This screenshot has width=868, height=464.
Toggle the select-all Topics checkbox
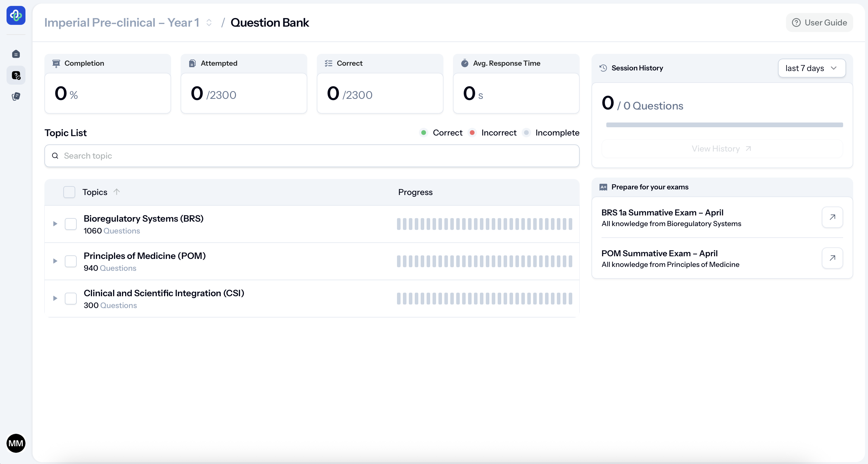[x=69, y=192]
